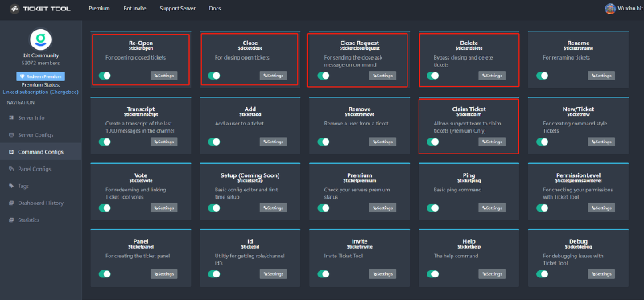The height and width of the screenshot is (300, 644).
Task: Click the Wuxian.bit user avatar
Action: coord(610,9)
